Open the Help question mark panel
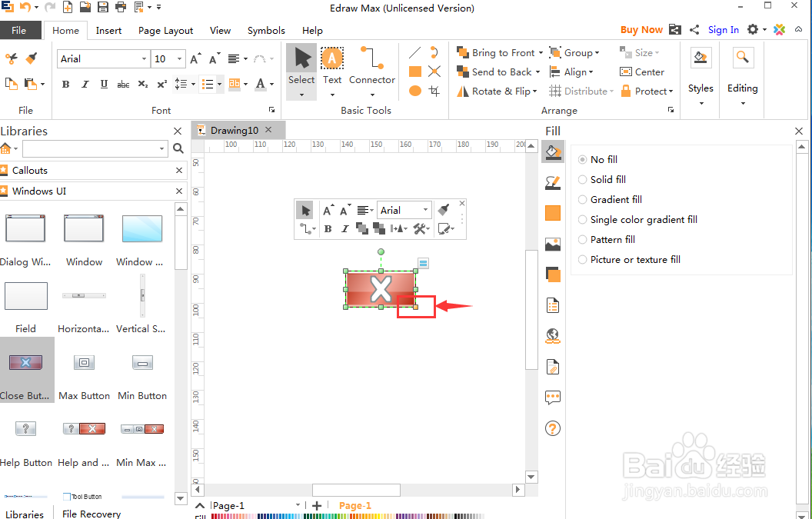This screenshot has width=812, height=519. pos(553,428)
